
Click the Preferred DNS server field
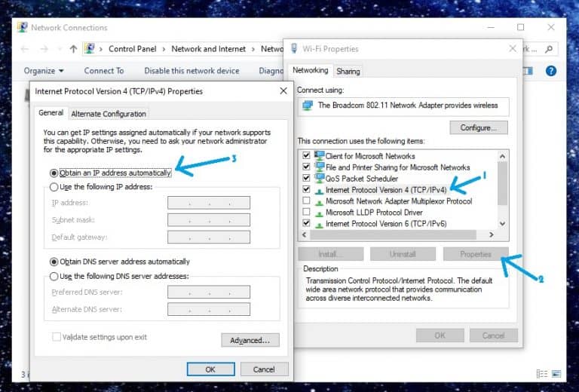pyautogui.click(x=209, y=292)
